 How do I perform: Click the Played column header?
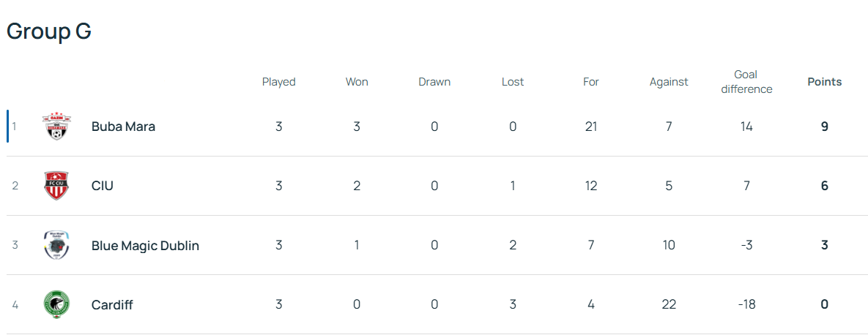click(278, 82)
